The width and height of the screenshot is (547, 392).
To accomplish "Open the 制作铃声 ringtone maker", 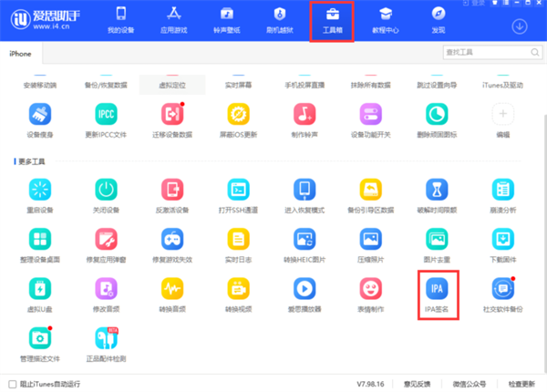I will pos(304,114).
